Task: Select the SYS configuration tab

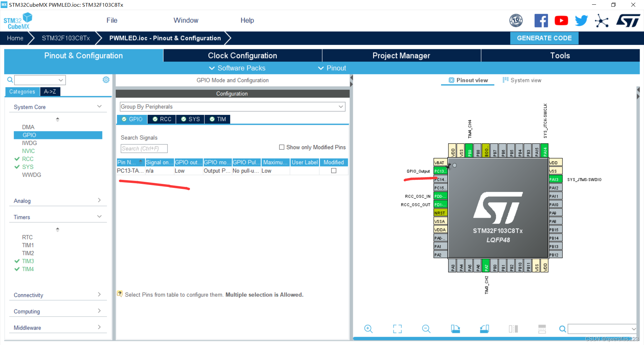Action: 191,119
